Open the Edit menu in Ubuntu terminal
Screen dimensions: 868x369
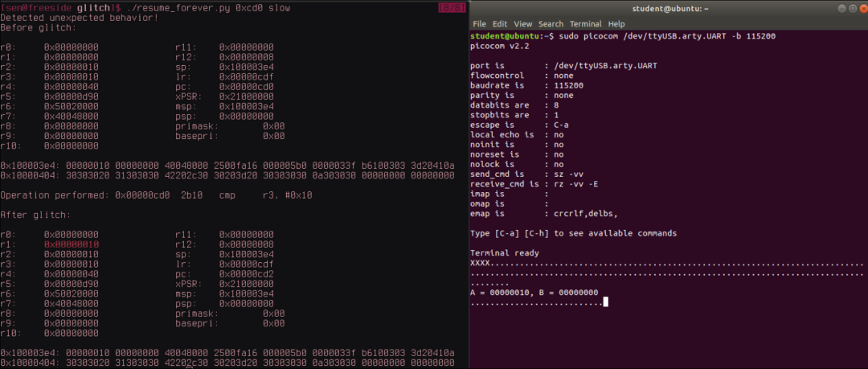pos(500,24)
